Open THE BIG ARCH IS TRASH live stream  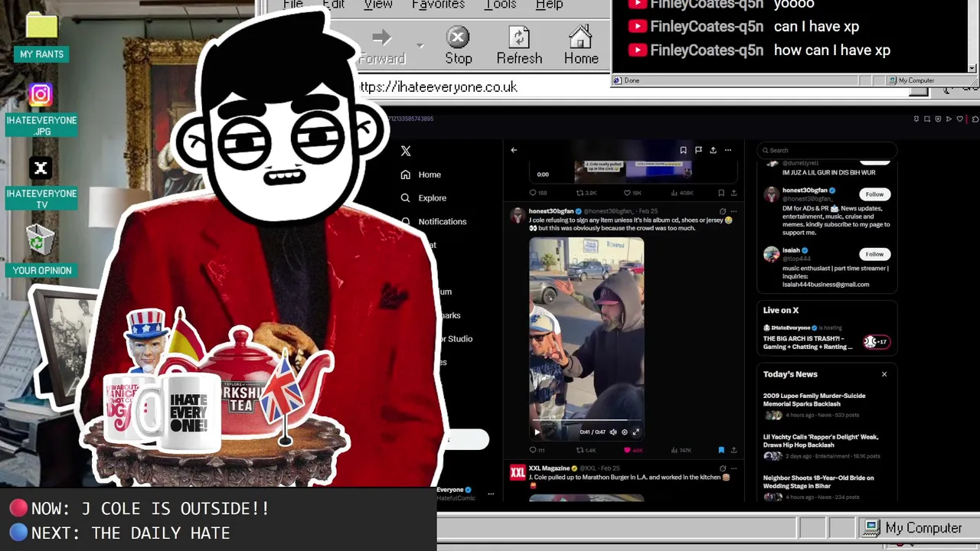[x=826, y=337]
